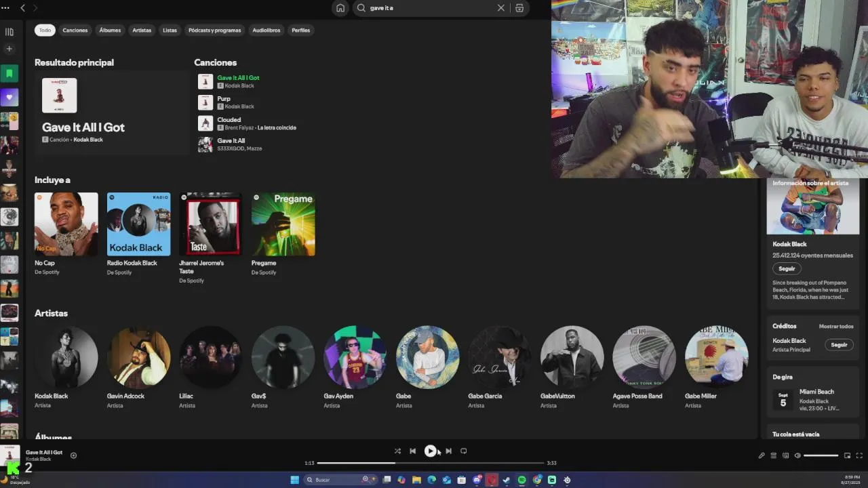Viewport: 868px width, 488px height.
Task: Follow Kodak Black via Seguir in Créditos section
Action: point(840,344)
